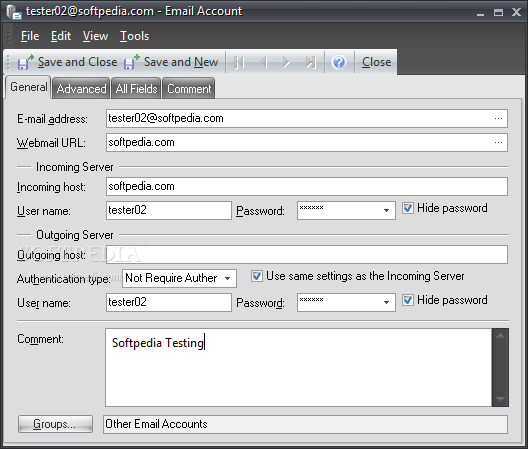Switch to the All Fields tab
This screenshot has width=528, height=449.
point(136,89)
